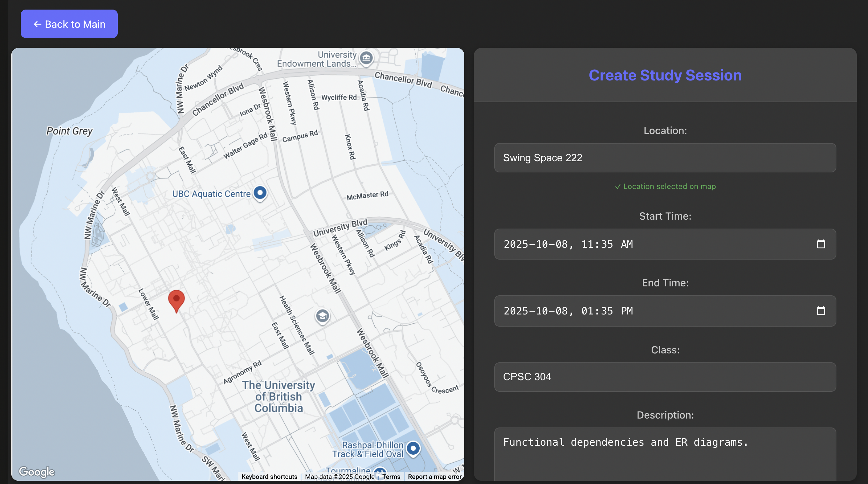This screenshot has height=484, width=868.
Task: Click the Back to Main button
Action: pos(69,24)
